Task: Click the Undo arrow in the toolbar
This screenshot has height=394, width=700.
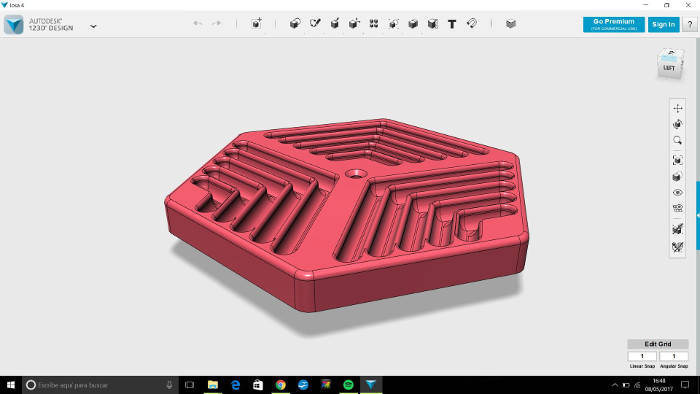Action: coord(198,23)
